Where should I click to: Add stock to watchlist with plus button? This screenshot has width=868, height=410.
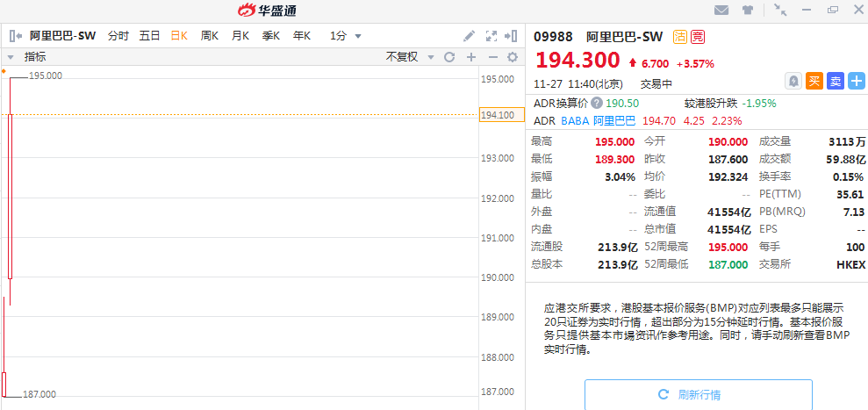pos(857,81)
